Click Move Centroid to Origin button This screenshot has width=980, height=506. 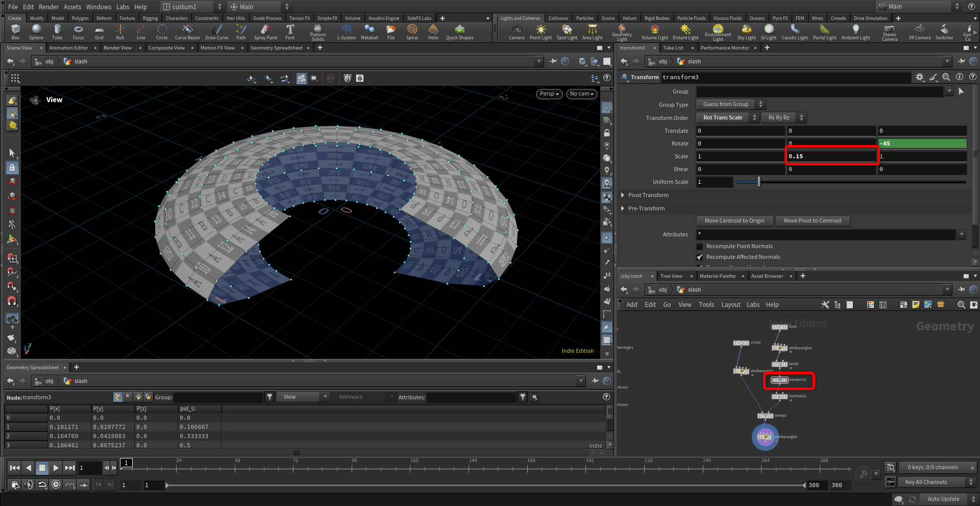pyautogui.click(x=734, y=221)
